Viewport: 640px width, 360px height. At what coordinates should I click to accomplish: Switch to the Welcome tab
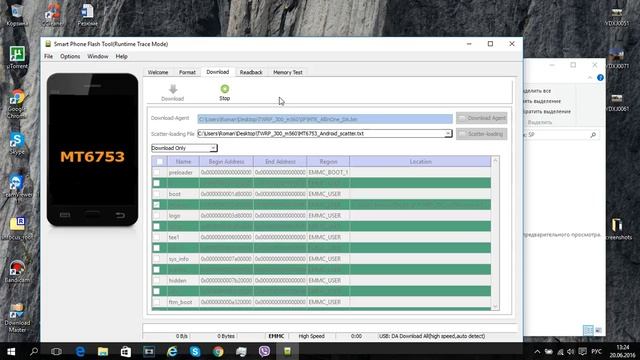(158, 72)
